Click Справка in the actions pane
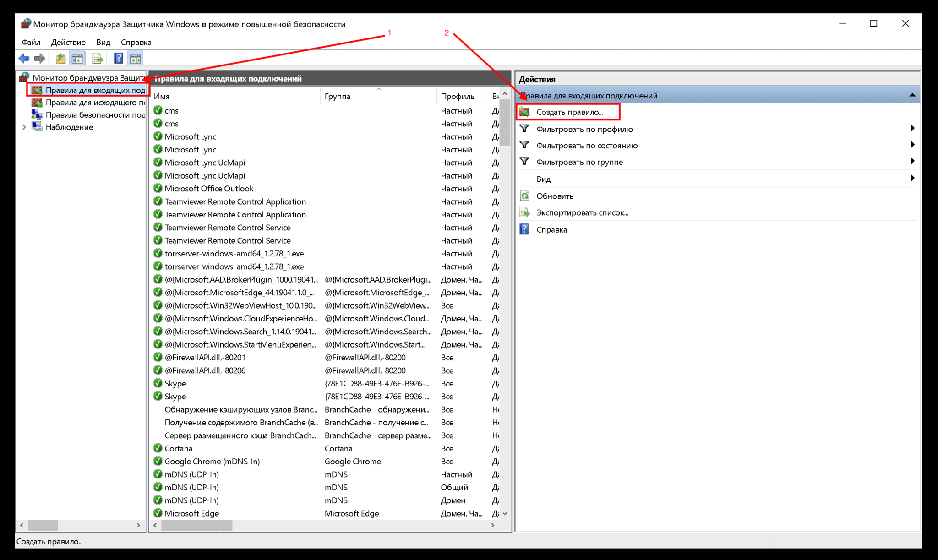Viewport: 938px width, 560px height. click(x=551, y=230)
